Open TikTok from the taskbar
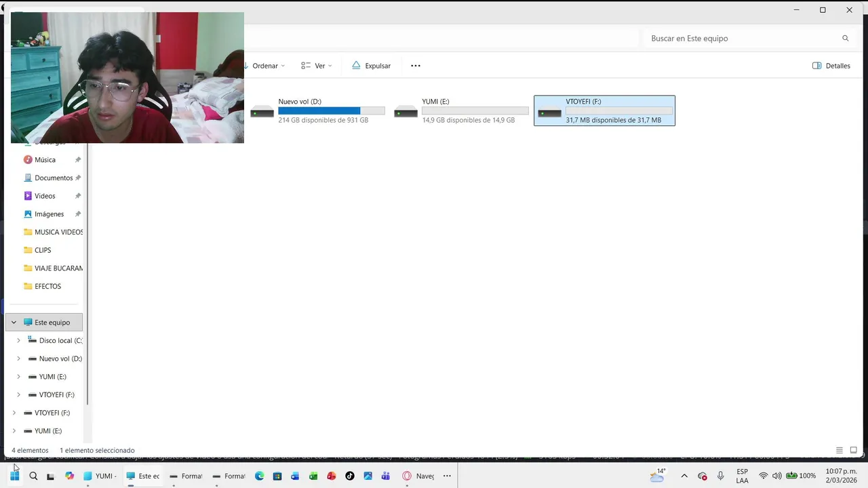This screenshot has width=868, height=488. pos(350,476)
